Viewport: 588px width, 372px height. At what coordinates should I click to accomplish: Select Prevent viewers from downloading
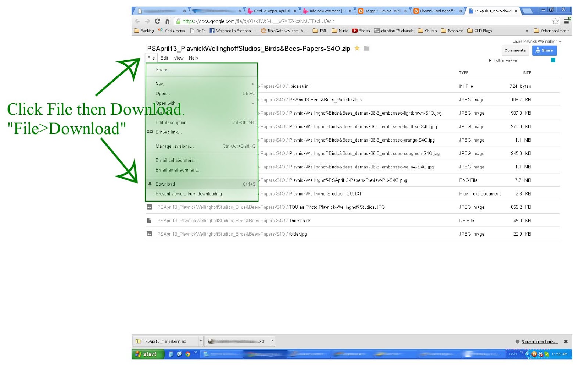point(189,194)
